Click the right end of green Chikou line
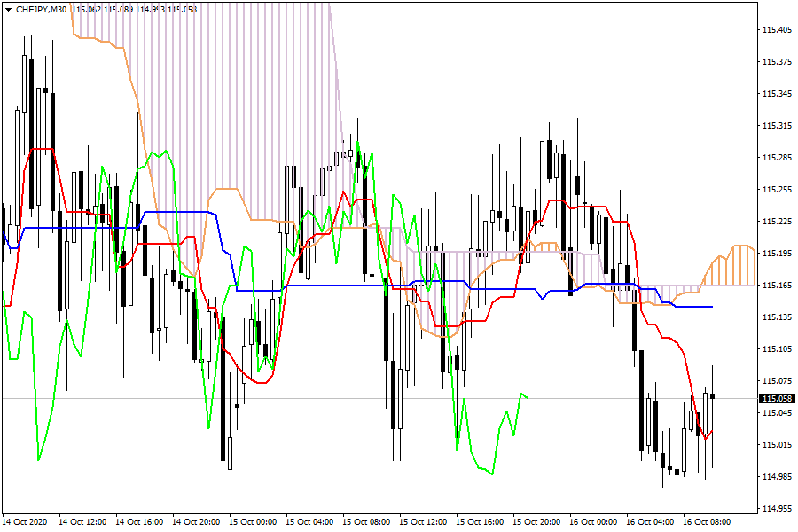Image resolution: width=798 pixels, height=532 pixels. click(x=528, y=397)
